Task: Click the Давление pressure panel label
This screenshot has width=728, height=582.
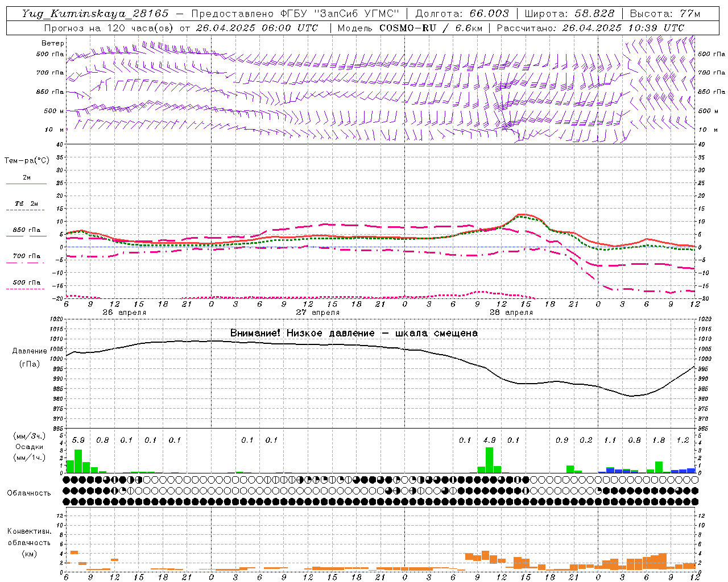Action: (x=30, y=351)
